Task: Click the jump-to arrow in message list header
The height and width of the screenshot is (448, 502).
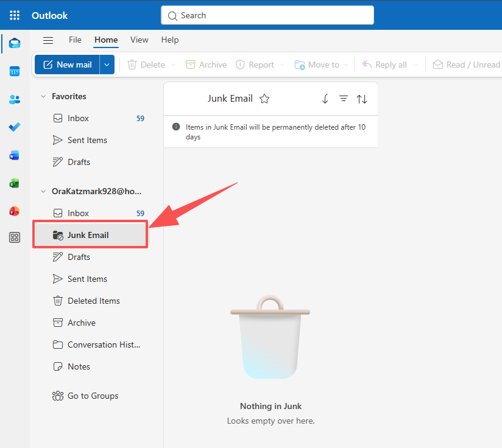Action: tap(325, 99)
